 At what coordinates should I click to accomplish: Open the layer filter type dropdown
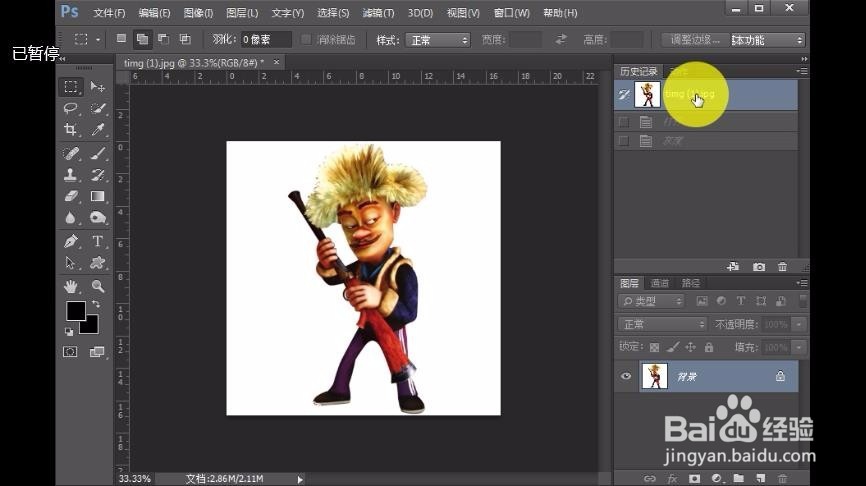click(x=651, y=301)
